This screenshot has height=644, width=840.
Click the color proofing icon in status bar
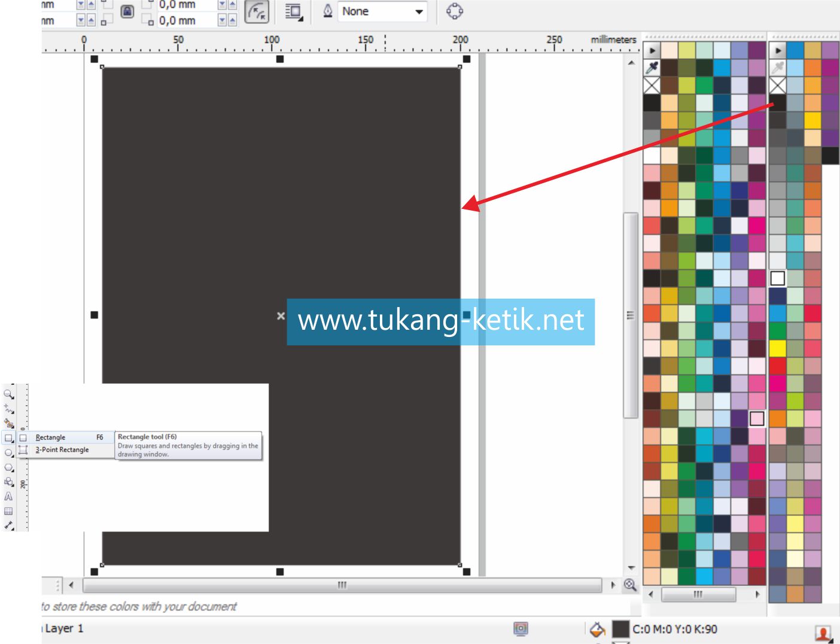(x=521, y=628)
